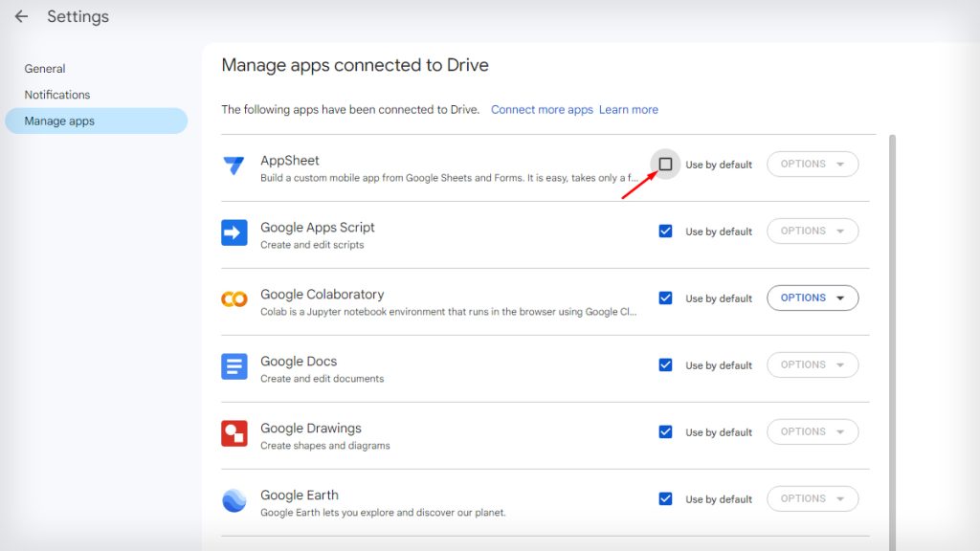Disable Google Earth as default app
This screenshot has width=980, height=551.
pos(665,498)
